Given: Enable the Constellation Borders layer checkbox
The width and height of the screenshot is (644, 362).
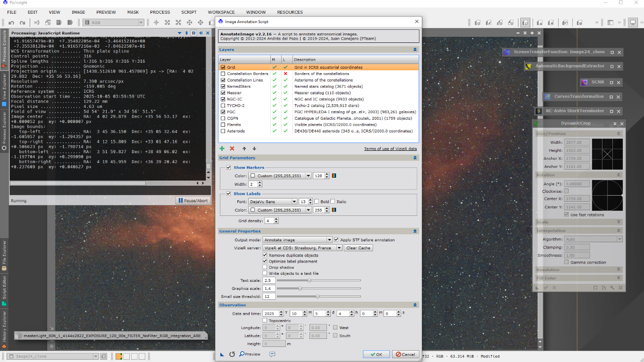Looking at the screenshot, I should coord(223,74).
